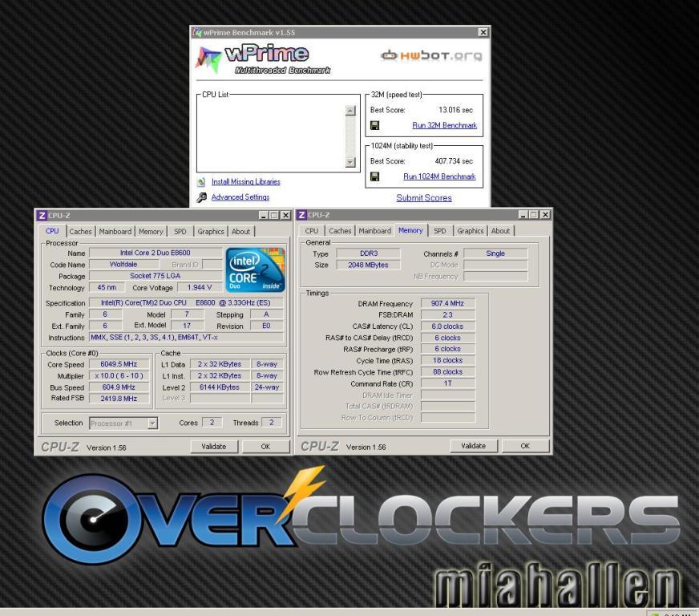Close the wPrime Benchmark window
The width and height of the screenshot is (699, 616).
click(483, 32)
